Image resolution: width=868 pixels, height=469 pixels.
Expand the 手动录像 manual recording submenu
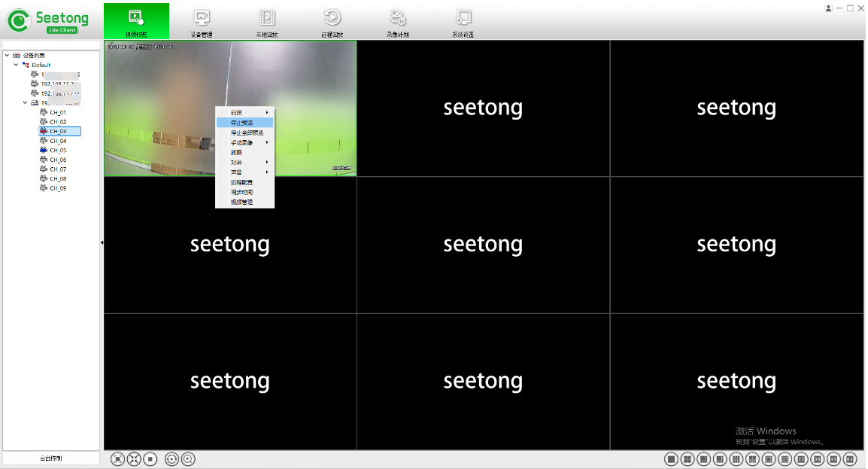[x=245, y=142]
